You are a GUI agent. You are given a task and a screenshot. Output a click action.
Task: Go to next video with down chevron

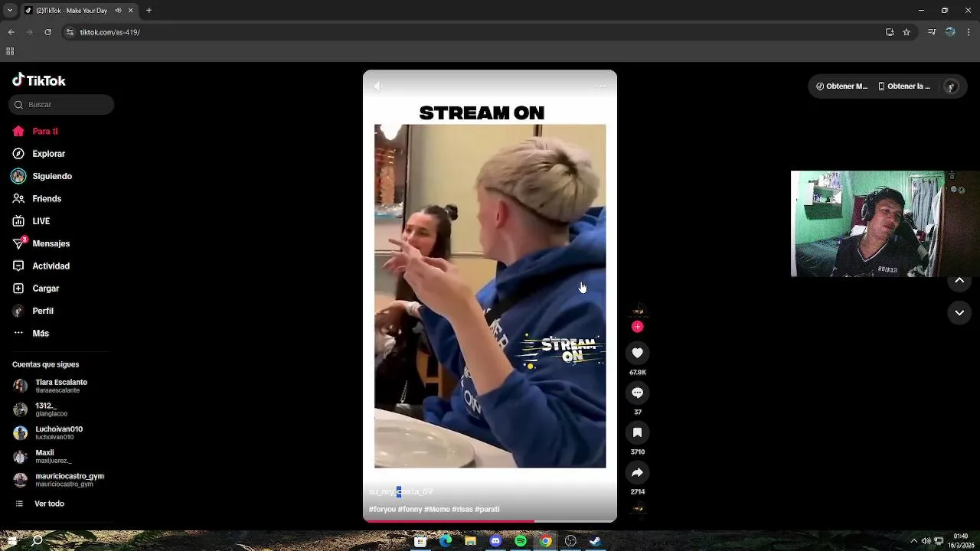click(959, 313)
